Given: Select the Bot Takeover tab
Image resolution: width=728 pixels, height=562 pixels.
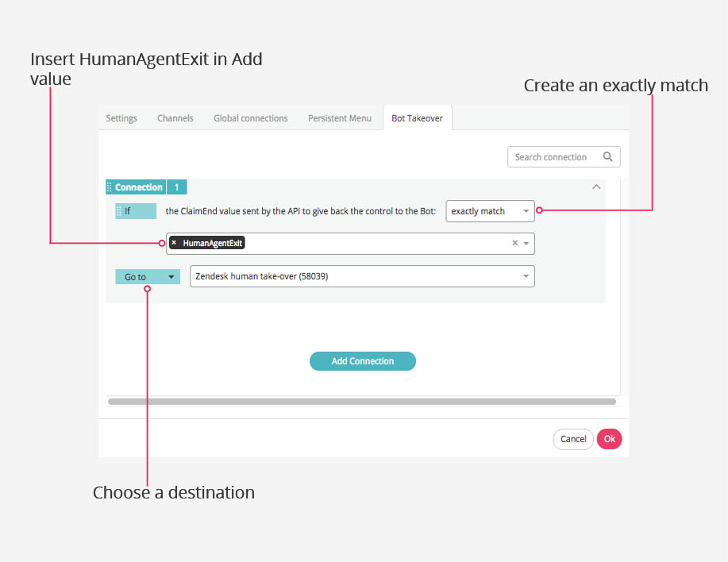Looking at the screenshot, I should click(417, 118).
